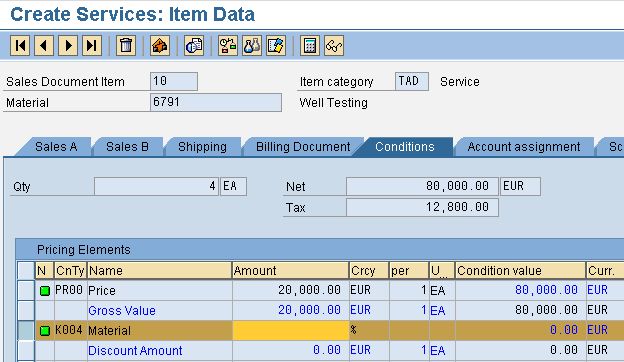The height and width of the screenshot is (362, 624).
Task: Go to previous item arrow icon
Action: pos(44,46)
